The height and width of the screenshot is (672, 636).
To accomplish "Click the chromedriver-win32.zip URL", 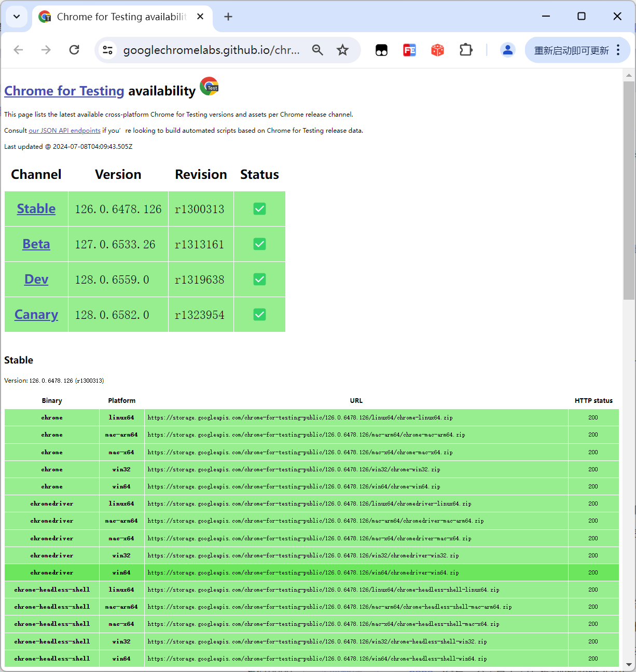I will click(x=303, y=555).
